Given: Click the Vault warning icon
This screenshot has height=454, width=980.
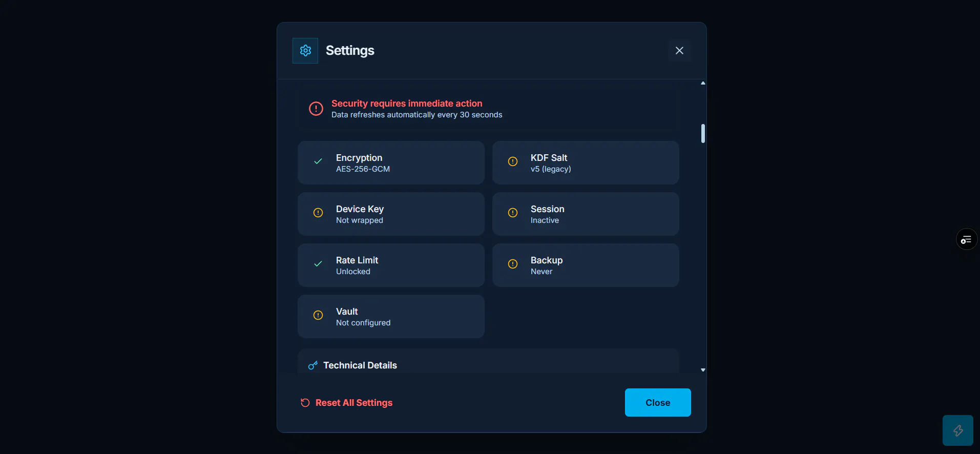Looking at the screenshot, I should pos(318,315).
